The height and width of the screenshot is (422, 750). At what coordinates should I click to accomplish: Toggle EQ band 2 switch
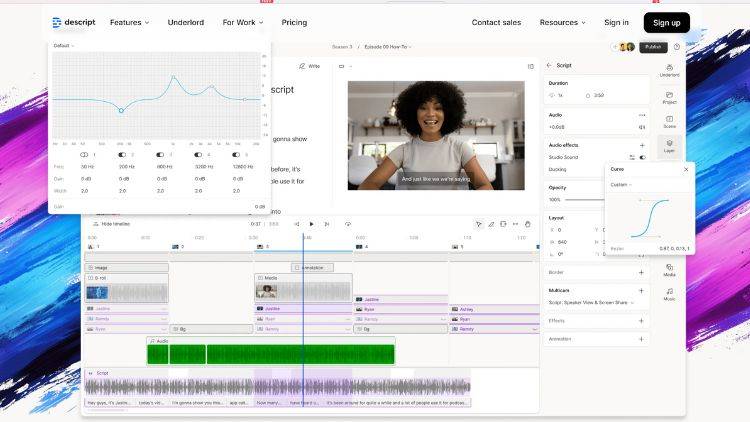pyautogui.click(x=122, y=155)
